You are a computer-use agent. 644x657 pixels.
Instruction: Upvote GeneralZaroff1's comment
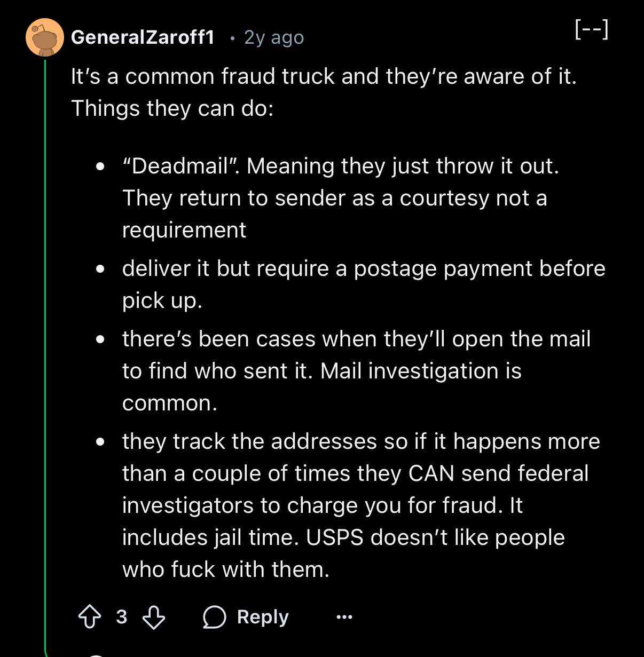pos(90,617)
